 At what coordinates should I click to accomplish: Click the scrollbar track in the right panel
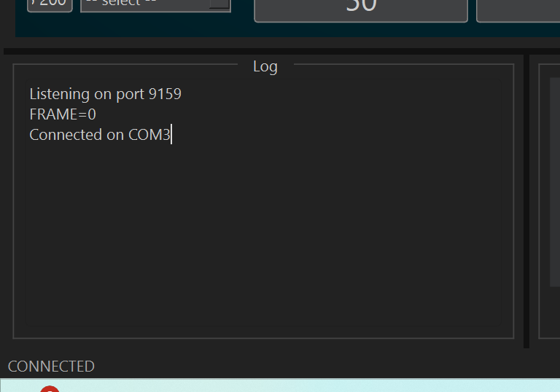555,182
